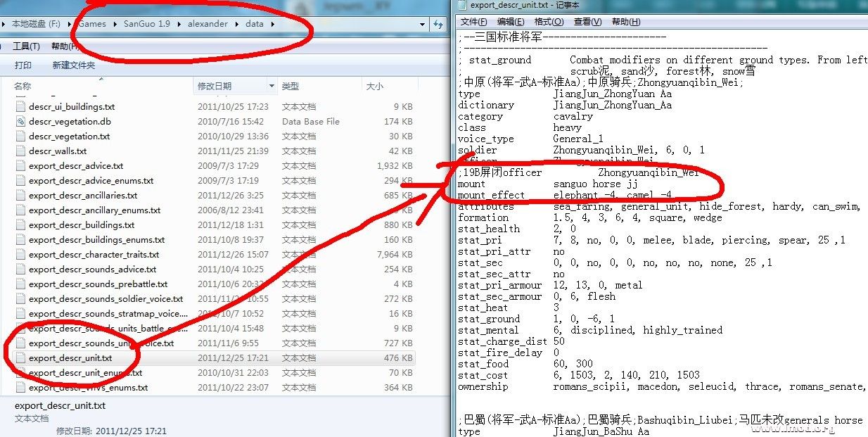Open the 工具(T) menu in Explorer
Viewport: 868px width, 437px height.
pyautogui.click(x=26, y=46)
